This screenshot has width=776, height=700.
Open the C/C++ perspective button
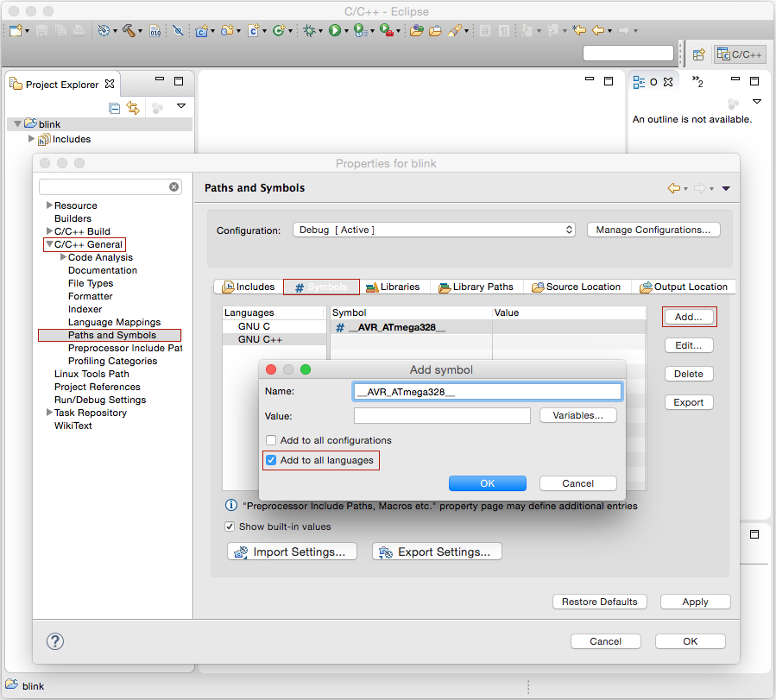[x=740, y=54]
